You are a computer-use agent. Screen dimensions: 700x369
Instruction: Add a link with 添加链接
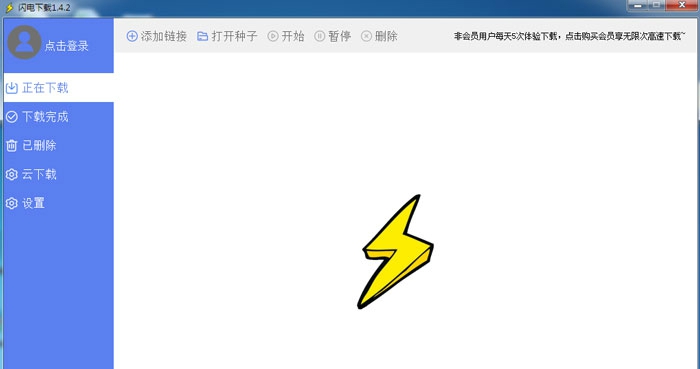[x=164, y=36]
